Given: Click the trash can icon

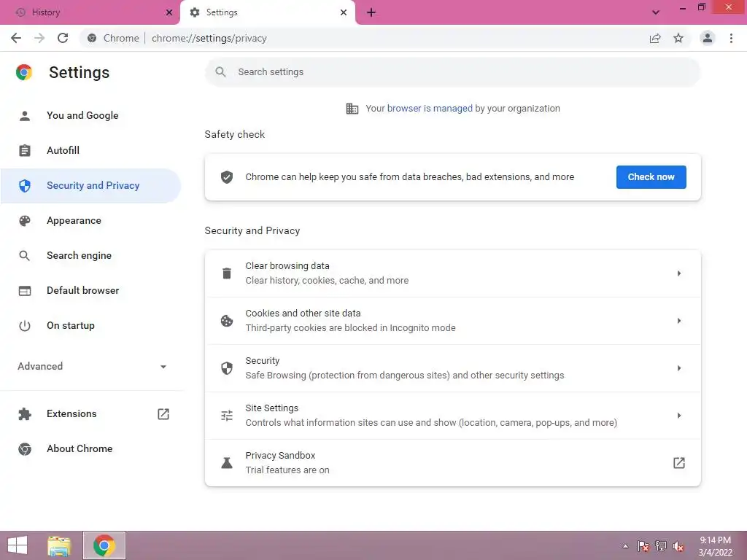Looking at the screenshot, I should (x=227, y=273).
